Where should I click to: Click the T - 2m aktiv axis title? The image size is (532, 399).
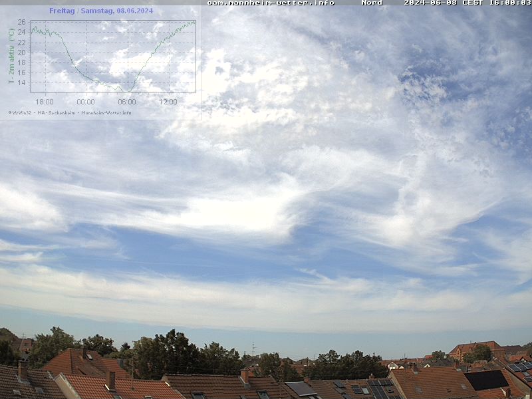tap(11, 56)
